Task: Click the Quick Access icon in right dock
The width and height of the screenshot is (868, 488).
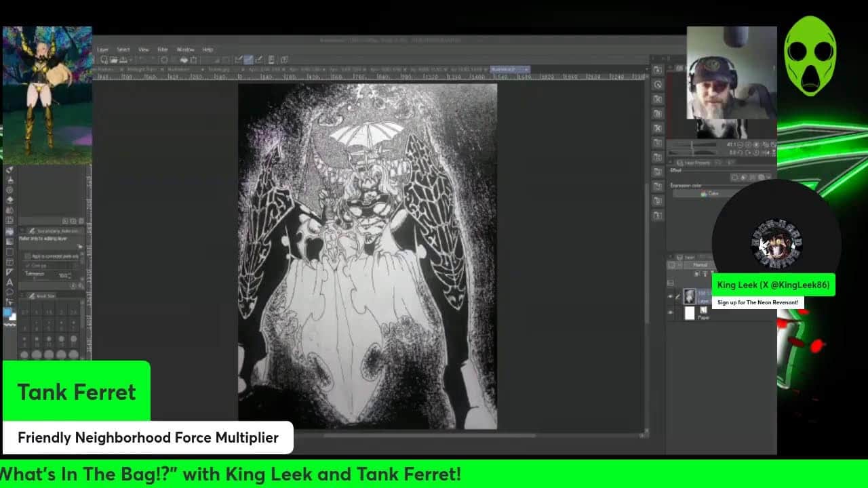Action: 658,70
